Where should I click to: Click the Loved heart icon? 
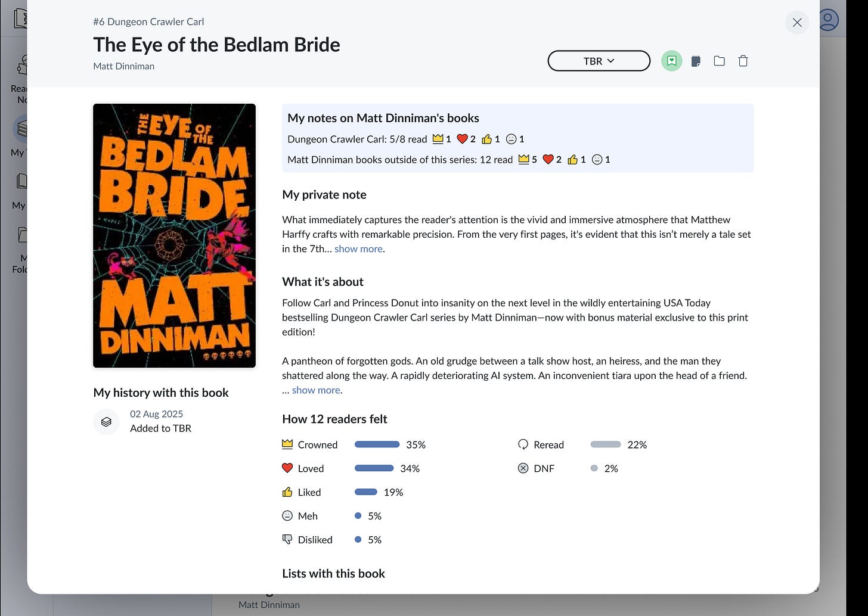pyautogui.click(x=287, y=468)
